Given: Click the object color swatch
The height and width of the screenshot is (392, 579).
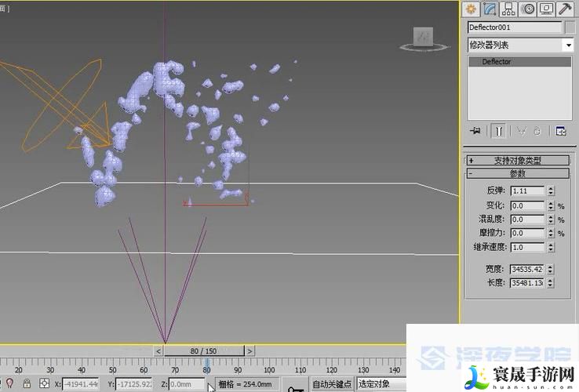Looking at the screenshot, I should [x=570, y=27].
